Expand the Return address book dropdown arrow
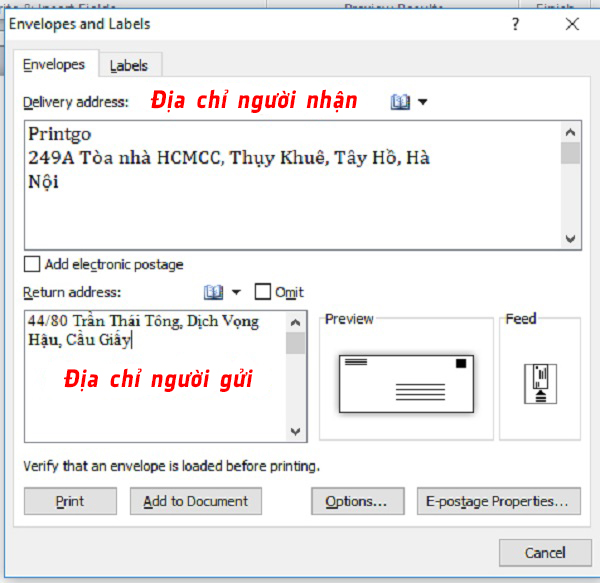Image resolution: width=600 pixels, height=583 pixels. (237, 292)
